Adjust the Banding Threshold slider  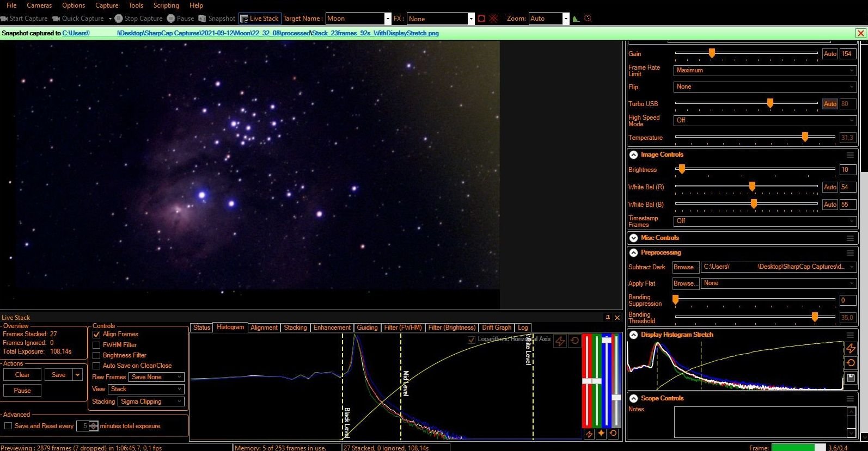[x=815, y=317]
